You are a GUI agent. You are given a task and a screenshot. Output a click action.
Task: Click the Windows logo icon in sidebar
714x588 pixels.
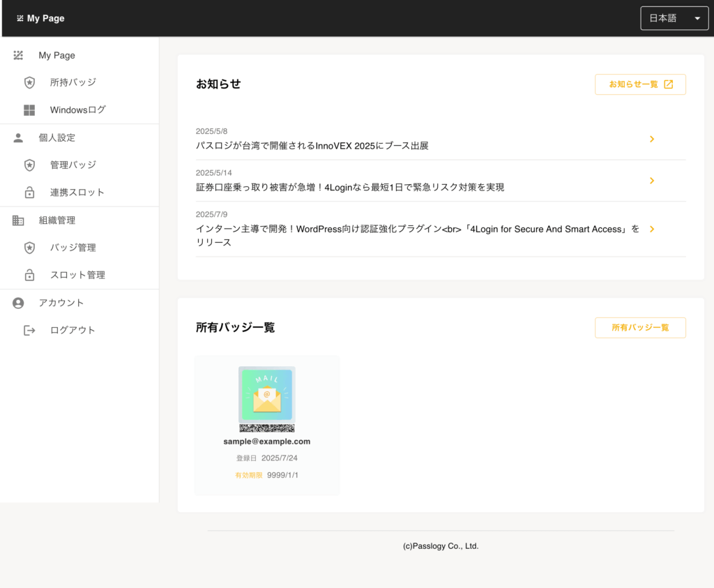point(29,110)
